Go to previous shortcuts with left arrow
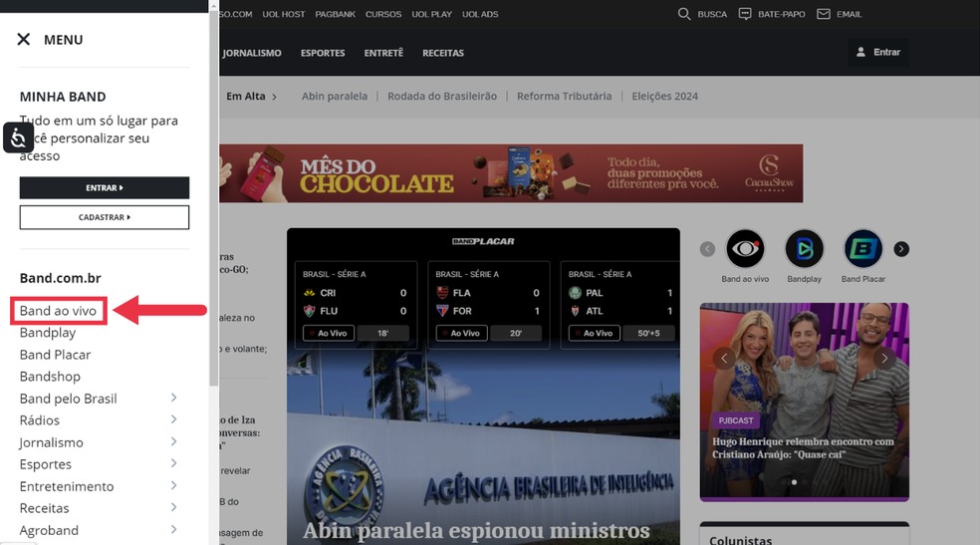Screen dimensions: 980x545 click(707, 249)
